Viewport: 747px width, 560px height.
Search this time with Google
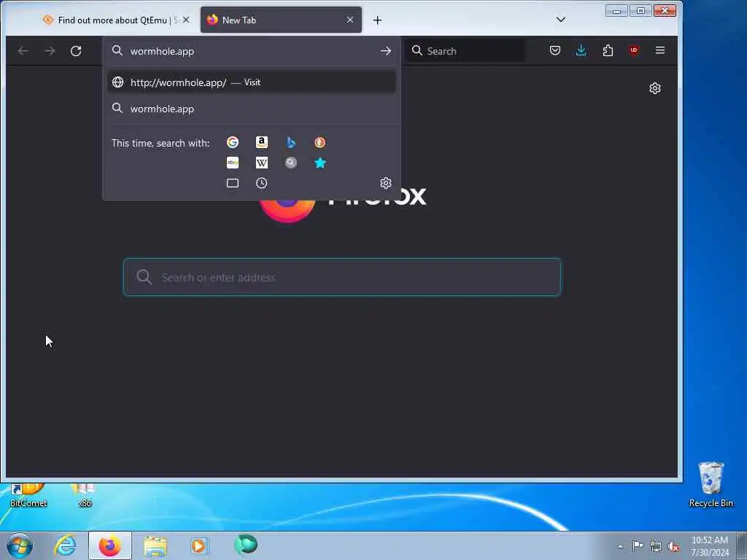(x=233, y=142)
